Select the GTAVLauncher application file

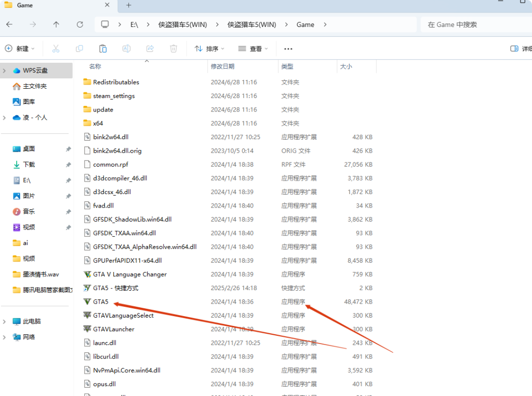113,329
